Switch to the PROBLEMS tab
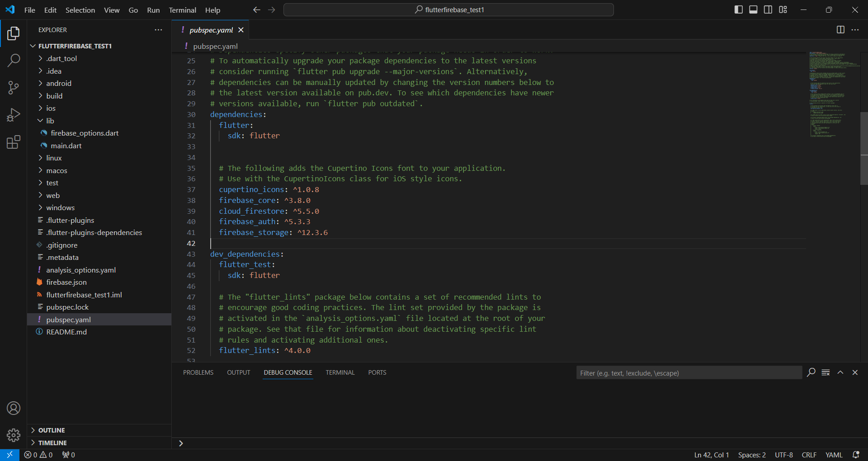868x461 pixels. point(198,372)
